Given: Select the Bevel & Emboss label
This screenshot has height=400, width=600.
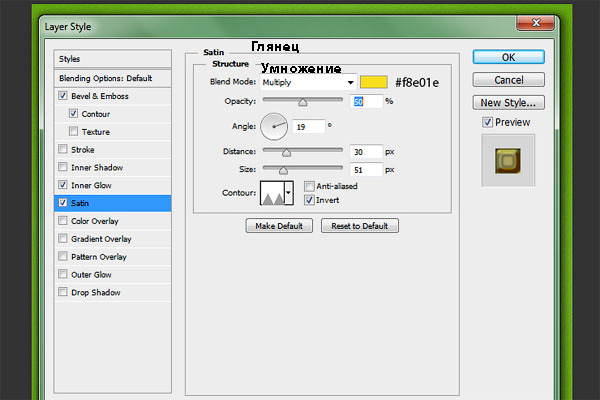Looking at the screenshot, I should point(99,96).
